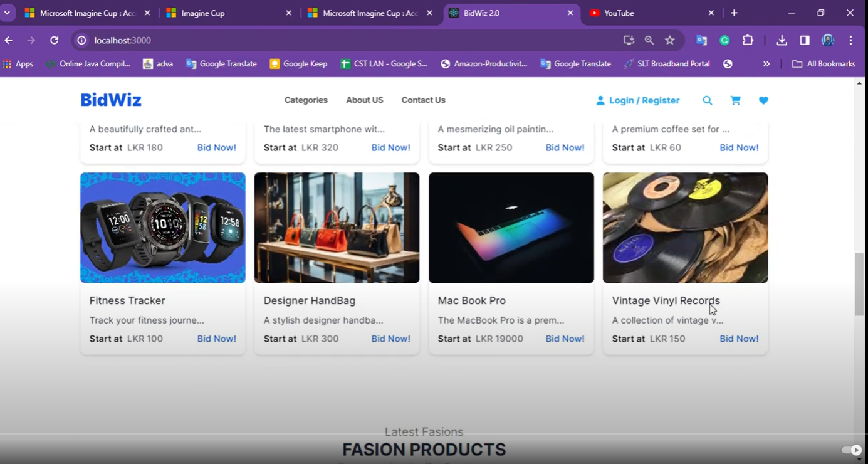This screenshot has width=868, height=464.
Task: Bookmark this page with star icon
Action: (670, 40)
